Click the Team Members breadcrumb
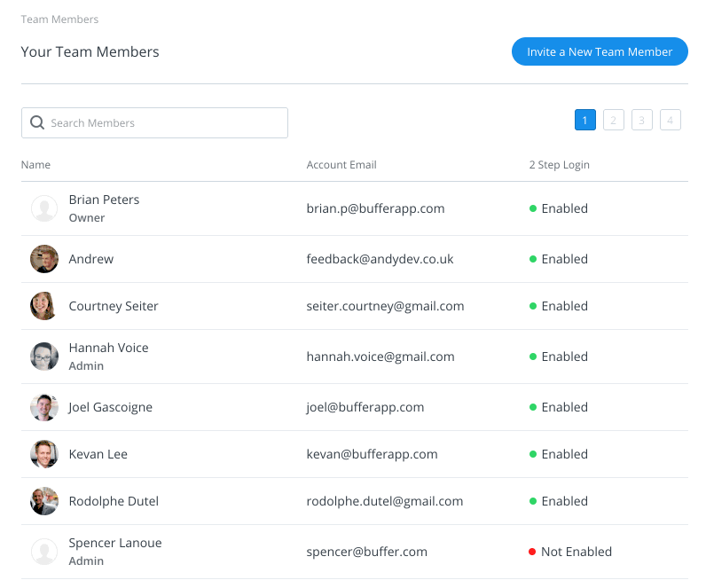The image size is (706, 588). (59, 20)
